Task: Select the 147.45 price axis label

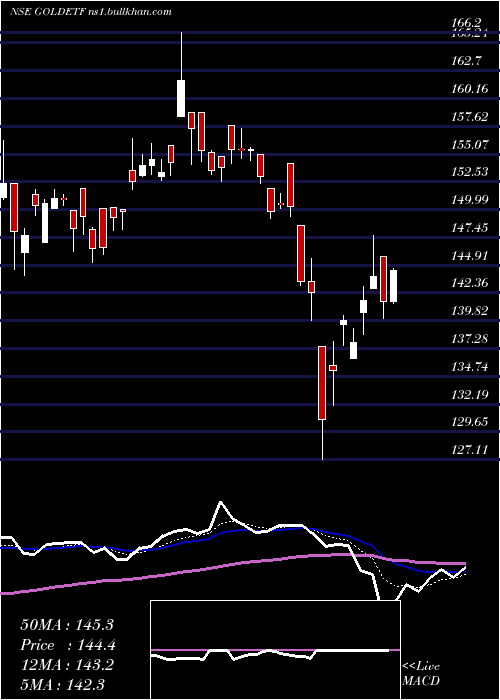Action: click(x=470, y=229)
